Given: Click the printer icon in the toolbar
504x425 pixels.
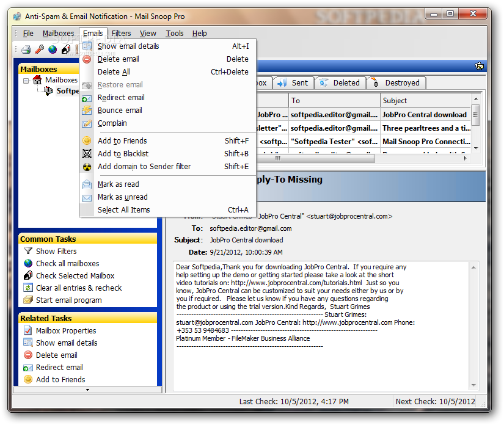Looking at the screenshot, I should click(26, 49).
